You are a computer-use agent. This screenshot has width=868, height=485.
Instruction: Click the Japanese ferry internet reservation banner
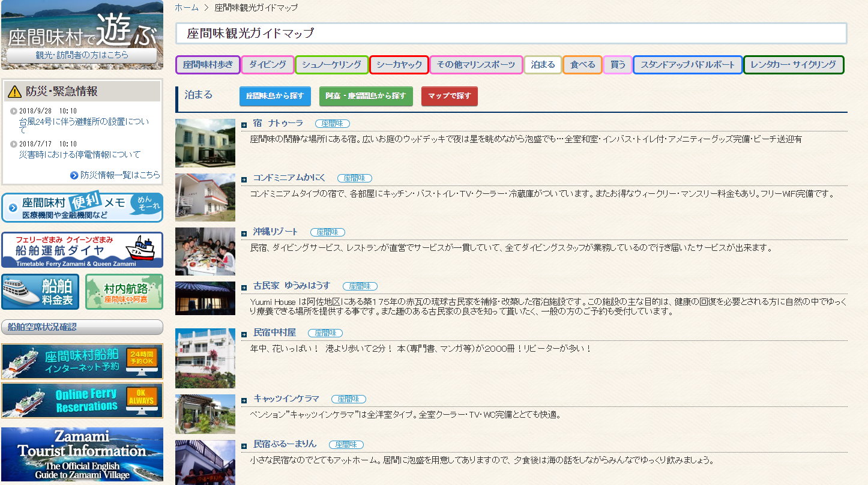(82, 361)
